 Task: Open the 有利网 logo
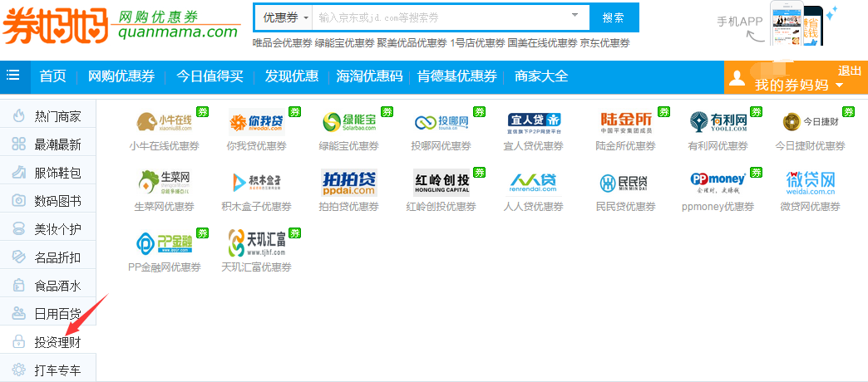tap(718, 121)
